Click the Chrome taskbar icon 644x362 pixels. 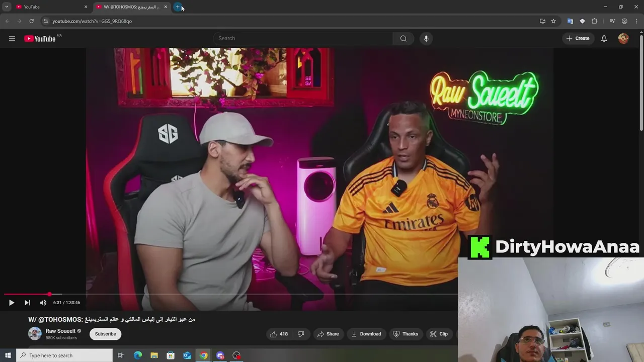pyautogui.click(x=204, y=355)
